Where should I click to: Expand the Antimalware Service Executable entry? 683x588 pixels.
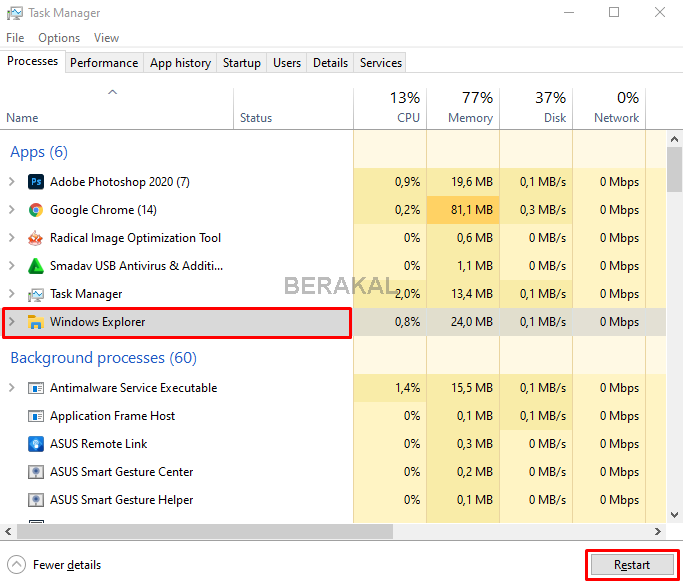click(x=12, y=388)
